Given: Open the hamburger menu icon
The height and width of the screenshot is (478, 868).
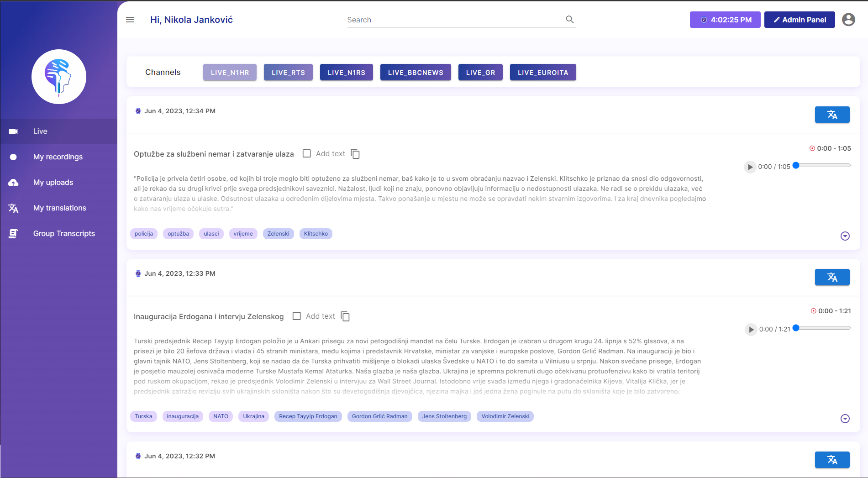Looking at the screenshot, I should [x=130, y=20].
